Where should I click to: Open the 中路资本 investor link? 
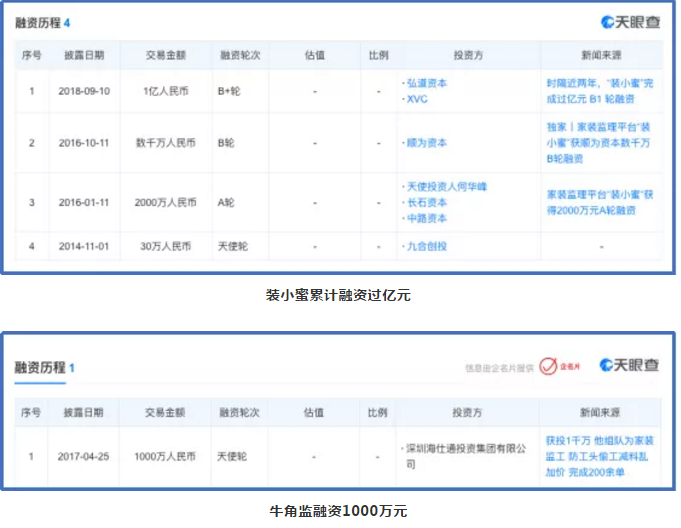click(426, 218)
